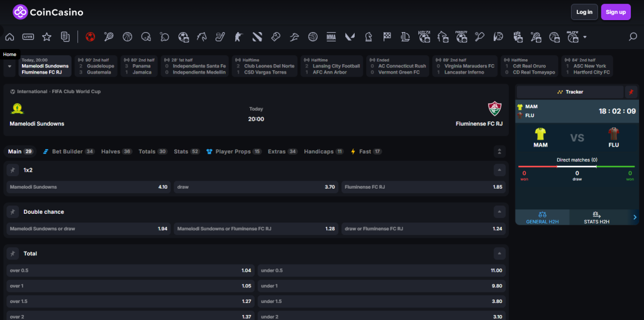Select the American football helmet icon

[x=146, y=37]
